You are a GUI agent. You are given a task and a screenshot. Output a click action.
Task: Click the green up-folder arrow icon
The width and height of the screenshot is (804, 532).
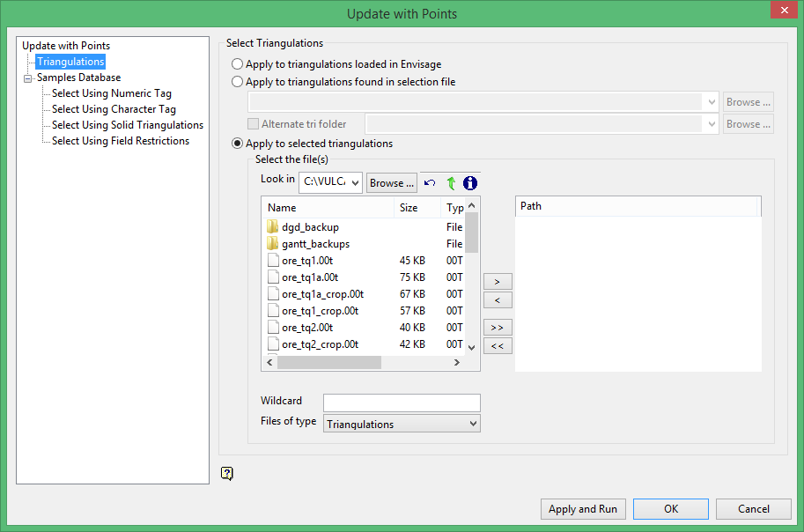pyautogui.click(x=451, y=183)
